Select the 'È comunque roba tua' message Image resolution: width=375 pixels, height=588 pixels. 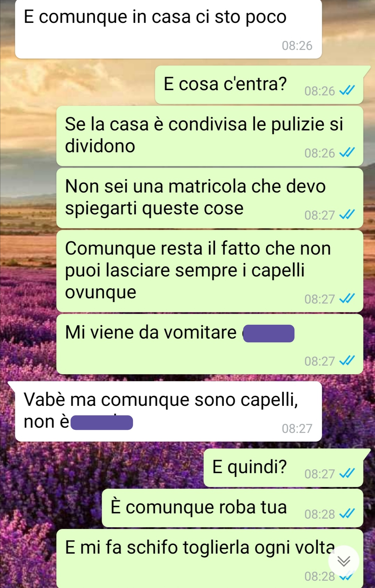point(233,508)
